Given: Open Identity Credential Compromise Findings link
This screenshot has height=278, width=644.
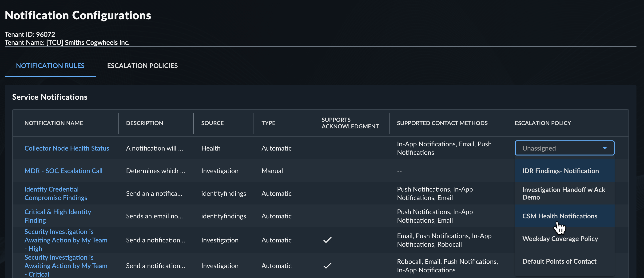Looking at the screenshot, I should click(56, 193).
